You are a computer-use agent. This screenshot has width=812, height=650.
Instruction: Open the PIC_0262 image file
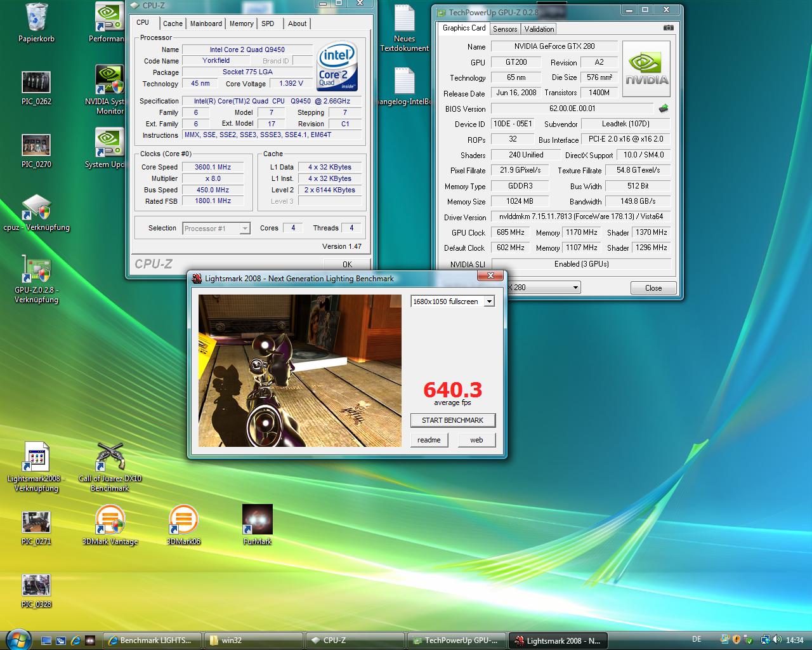36,83
